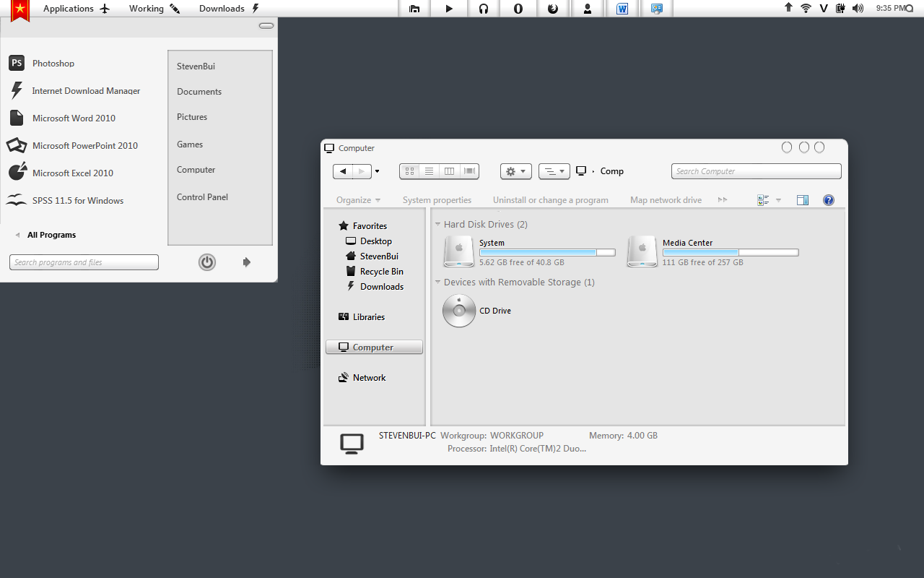Click the Media Center drive icon
Screen dimensions: 924x578
click(x=642, y=252)
